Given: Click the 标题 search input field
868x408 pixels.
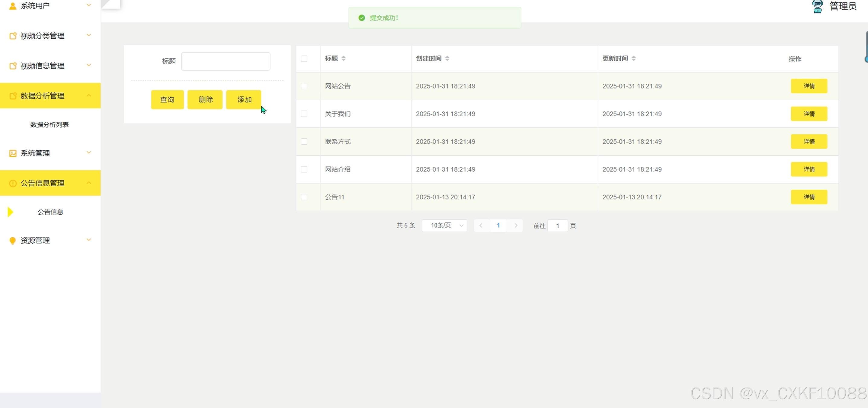Looking at the screenshot, I should [x=226, y=61].
